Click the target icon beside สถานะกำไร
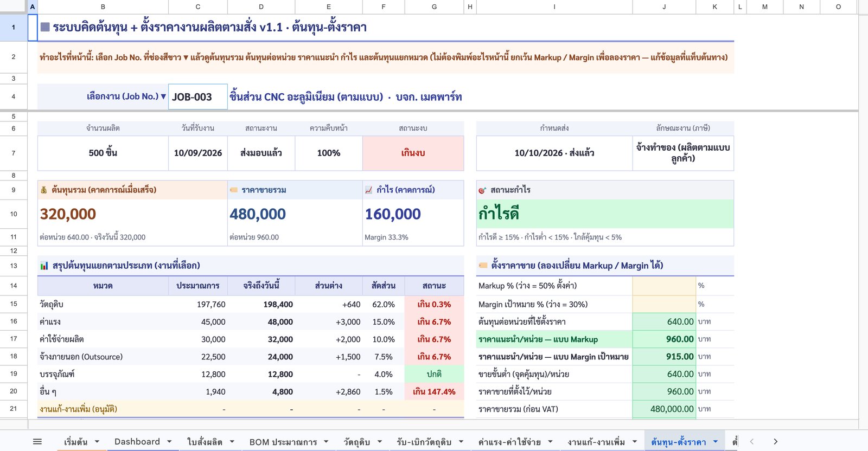Image resolution: width=868 pixels, height=451 pixels. tap(482, 190)
